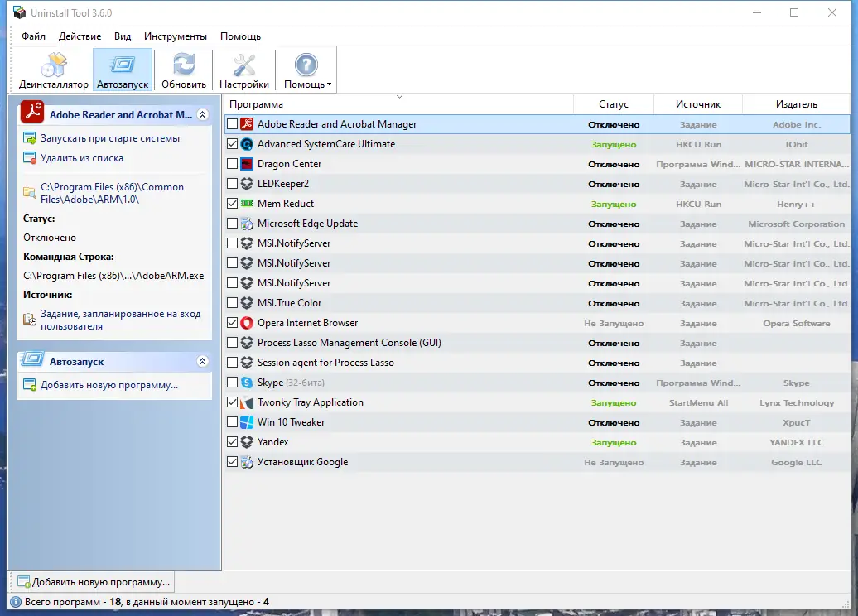Click Google LLC publisher cell

[x=796, y=462]
